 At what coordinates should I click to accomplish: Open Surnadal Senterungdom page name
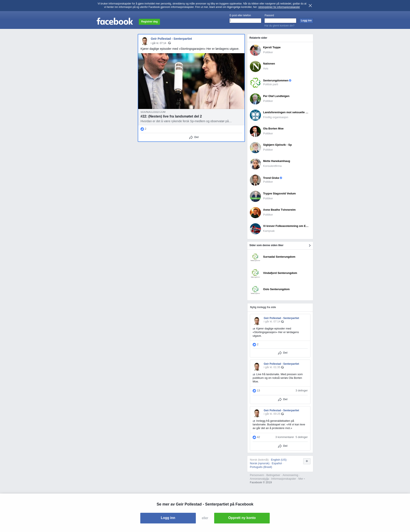coord(279,257)
